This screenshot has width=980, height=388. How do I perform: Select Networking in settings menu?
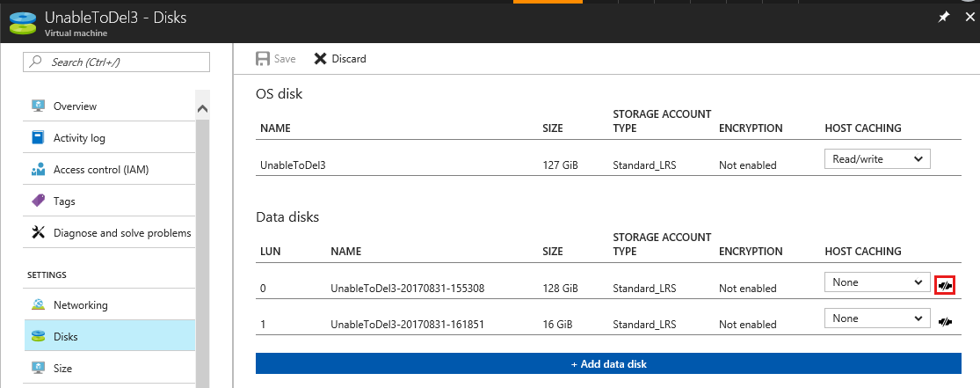coord(80,305)
